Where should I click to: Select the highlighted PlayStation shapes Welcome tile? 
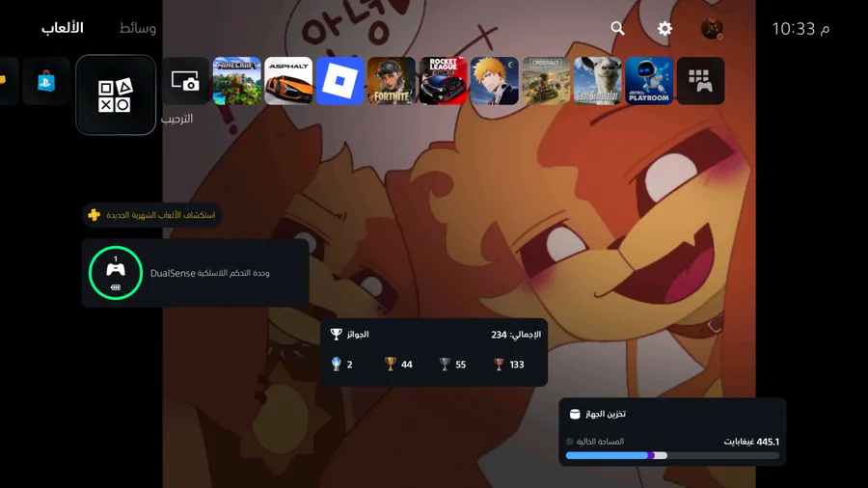click(116, 95)
